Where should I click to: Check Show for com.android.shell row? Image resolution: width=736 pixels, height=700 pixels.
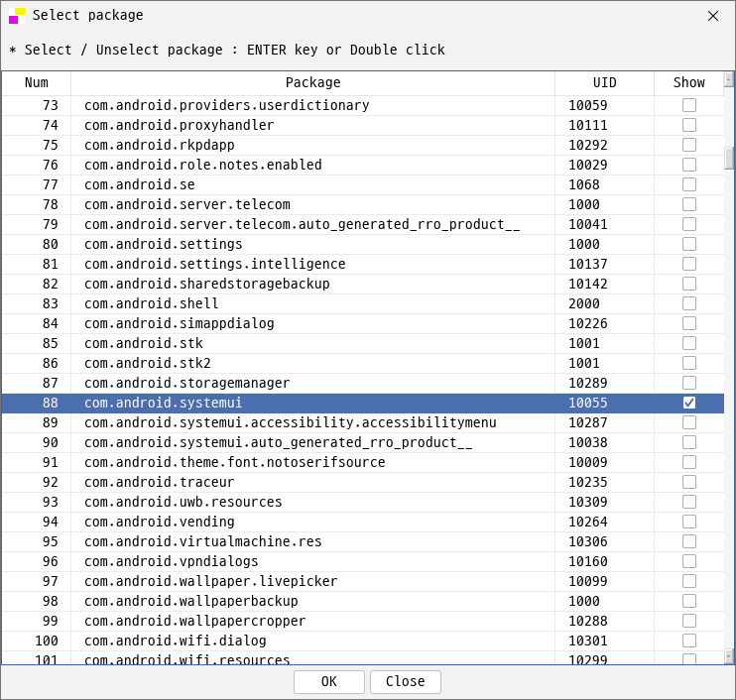689,304
